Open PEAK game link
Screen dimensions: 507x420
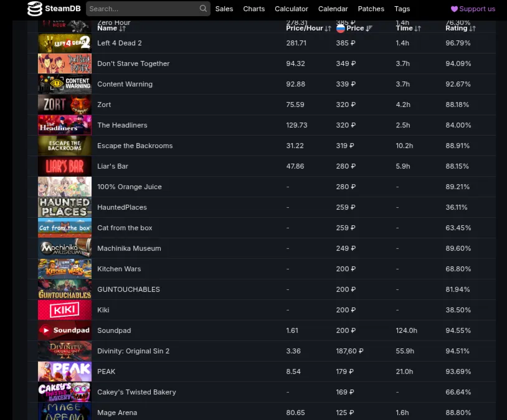tap(106, 371)
